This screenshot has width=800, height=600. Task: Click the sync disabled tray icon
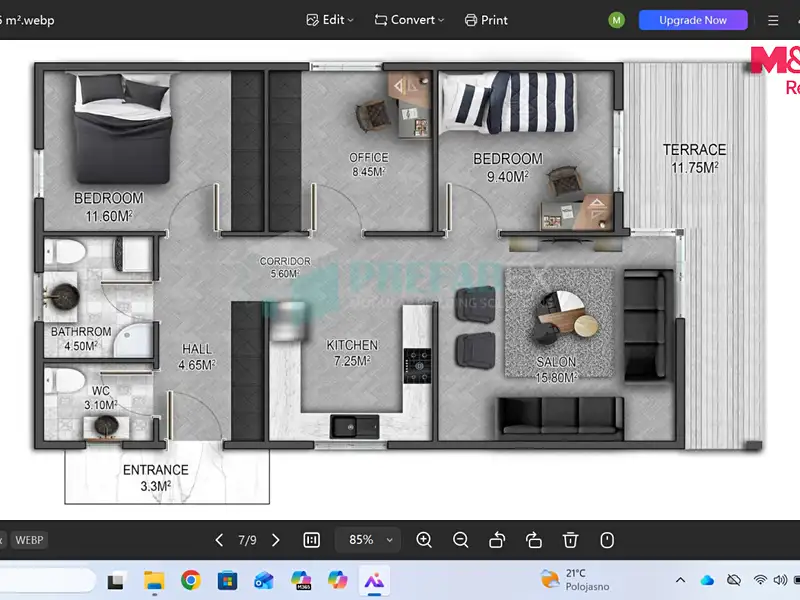734,580
